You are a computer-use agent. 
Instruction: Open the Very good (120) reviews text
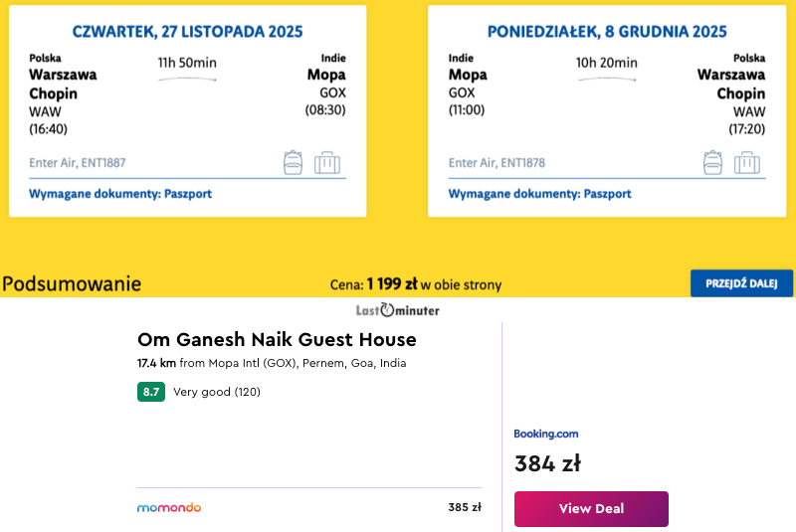(x=217, y=392)
